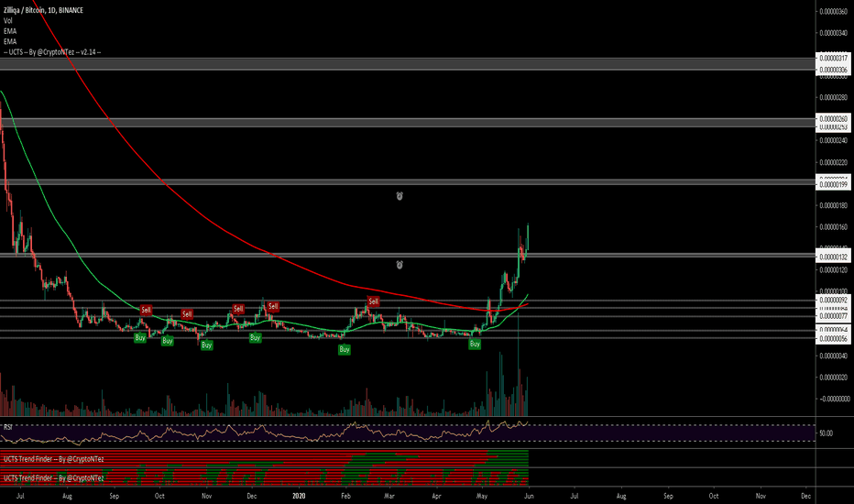Click the Vol indicator label
Viewport: 854px width, 504px height.
coord(7,21)
